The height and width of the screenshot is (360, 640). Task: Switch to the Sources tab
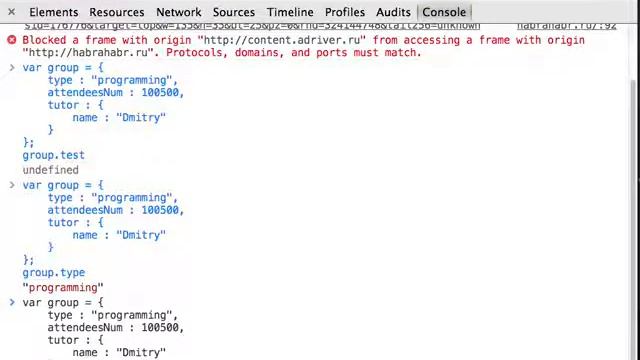(x=234, y=12)
